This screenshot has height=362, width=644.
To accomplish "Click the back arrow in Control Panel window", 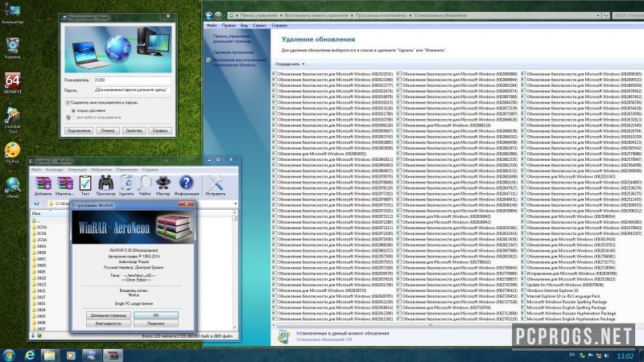I will [208, 15].
